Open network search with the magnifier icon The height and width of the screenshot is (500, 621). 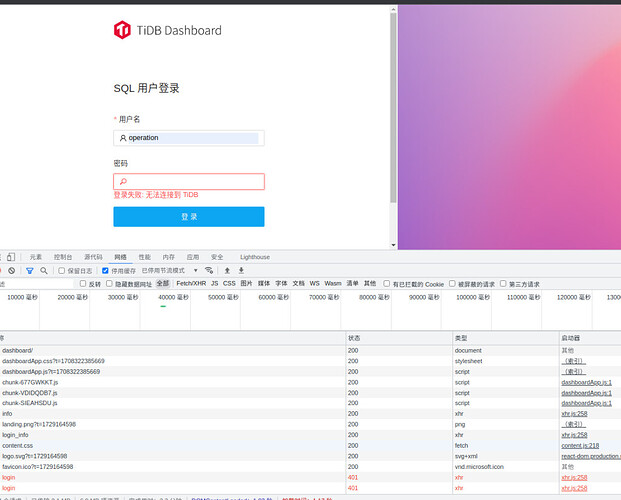coord(44,271)
